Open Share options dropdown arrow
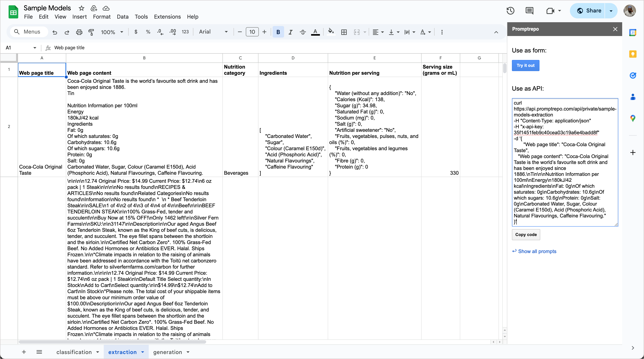The width and height of the screenshot is (644, 359). pos(611,11)
